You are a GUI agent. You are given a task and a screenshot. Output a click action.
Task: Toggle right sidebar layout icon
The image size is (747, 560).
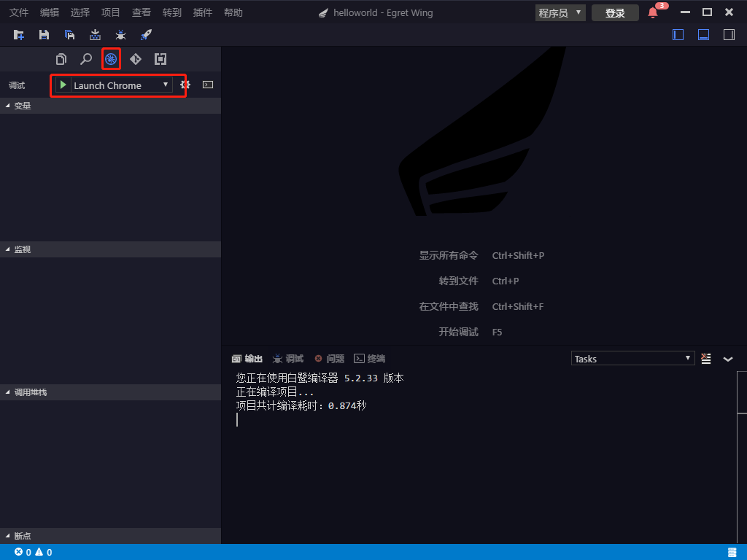tap(729, 35)
